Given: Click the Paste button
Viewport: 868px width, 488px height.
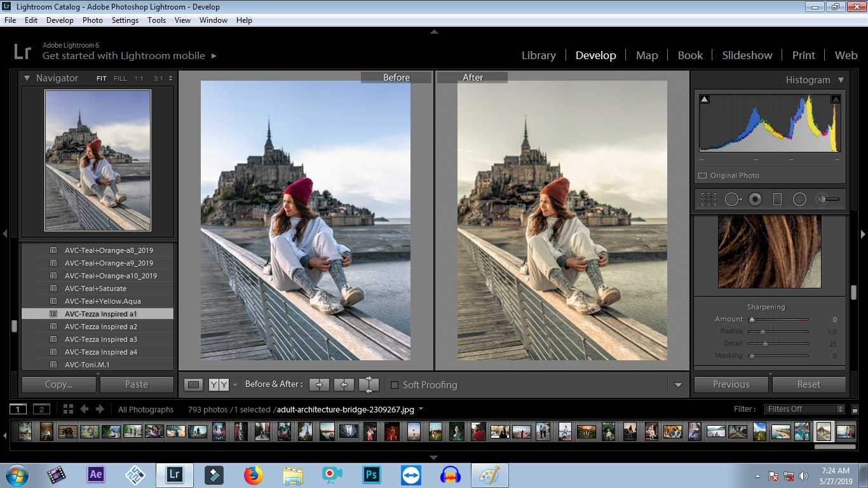Looking at the screenshot, I should [x=137, y=384].
